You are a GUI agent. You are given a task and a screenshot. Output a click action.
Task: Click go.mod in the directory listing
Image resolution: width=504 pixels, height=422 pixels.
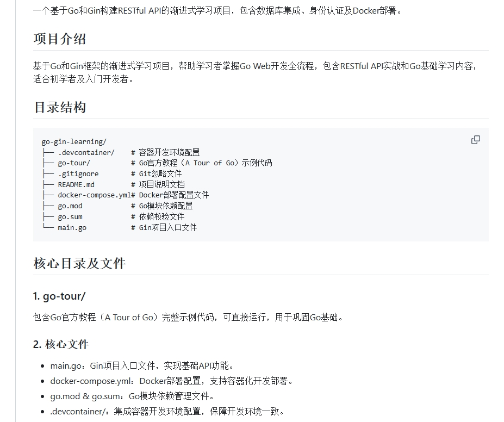pos(70,206)
